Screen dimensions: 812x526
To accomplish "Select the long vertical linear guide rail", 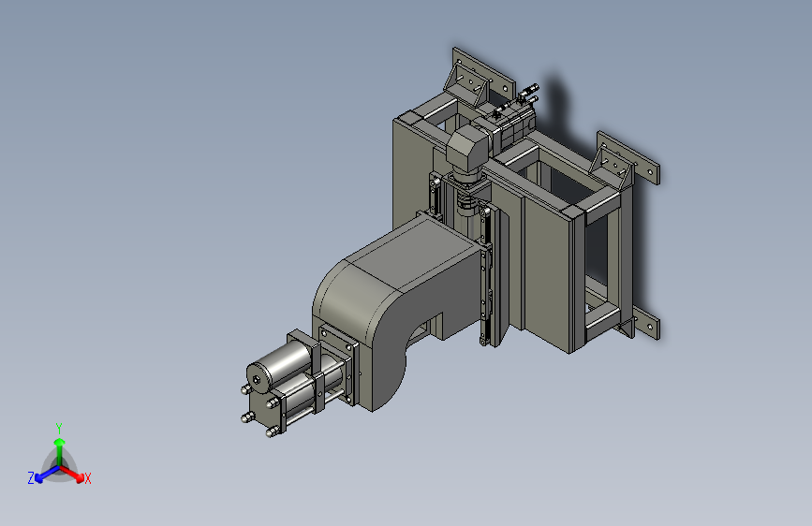I will click(x=486, y=274).
